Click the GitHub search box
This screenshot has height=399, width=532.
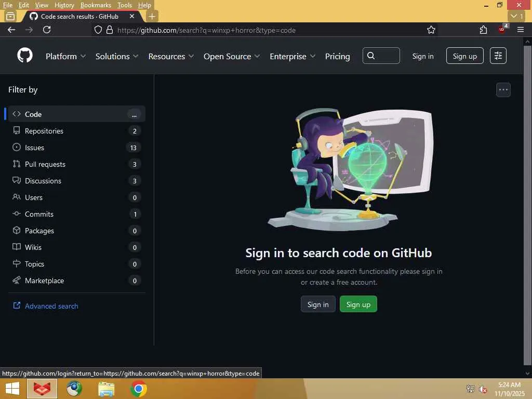381,56
